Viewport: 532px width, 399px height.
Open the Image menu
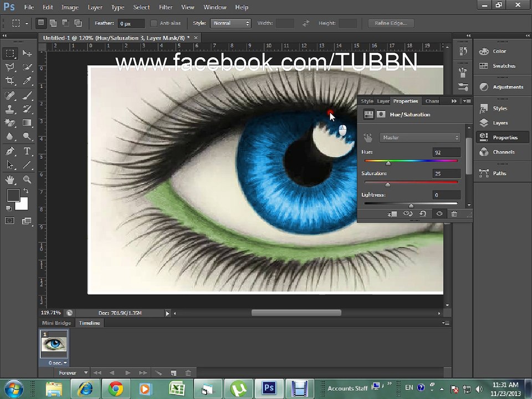coord(70,7)
